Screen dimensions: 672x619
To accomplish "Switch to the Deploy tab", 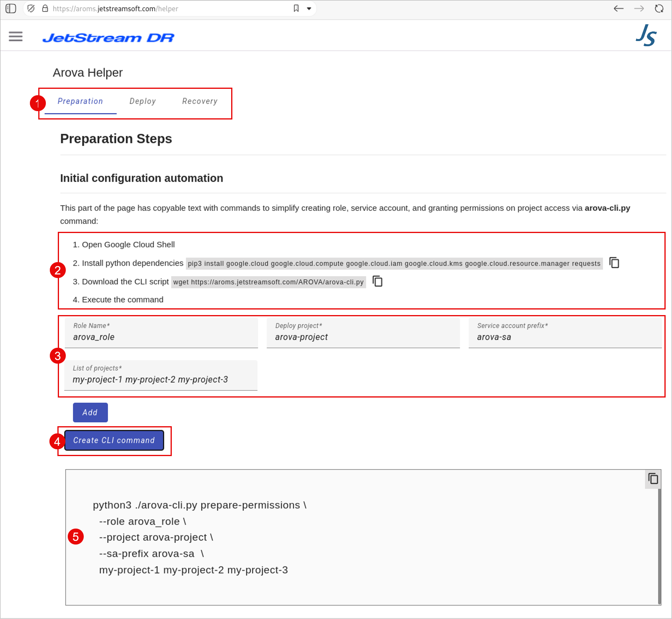I will [x=143, y=102].
